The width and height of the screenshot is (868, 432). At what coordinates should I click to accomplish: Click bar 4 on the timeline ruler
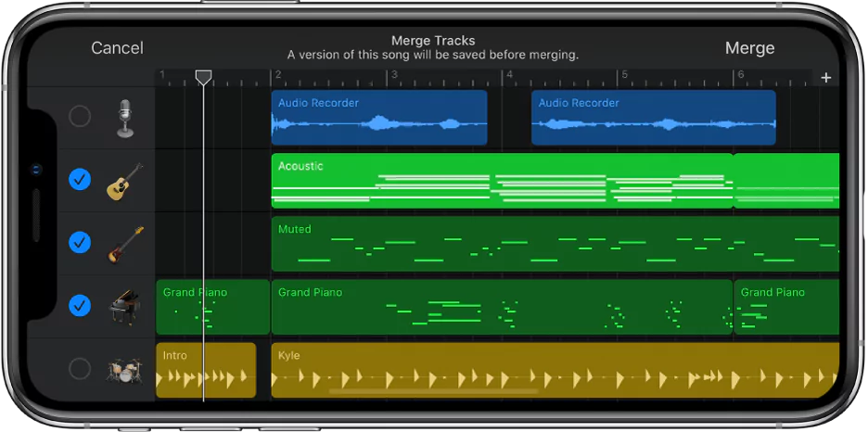click(x=510, y=75)
